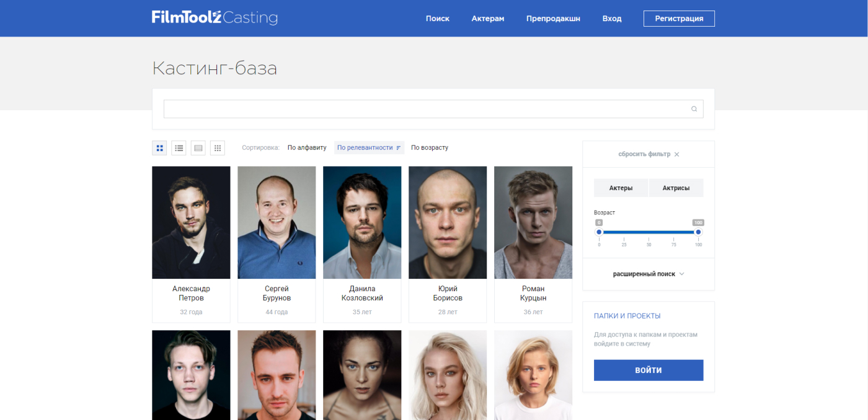Click the Для доступа к папкам notice text
Image resolution: width=868 pixels, height=420 pixels.
[645, 339]
